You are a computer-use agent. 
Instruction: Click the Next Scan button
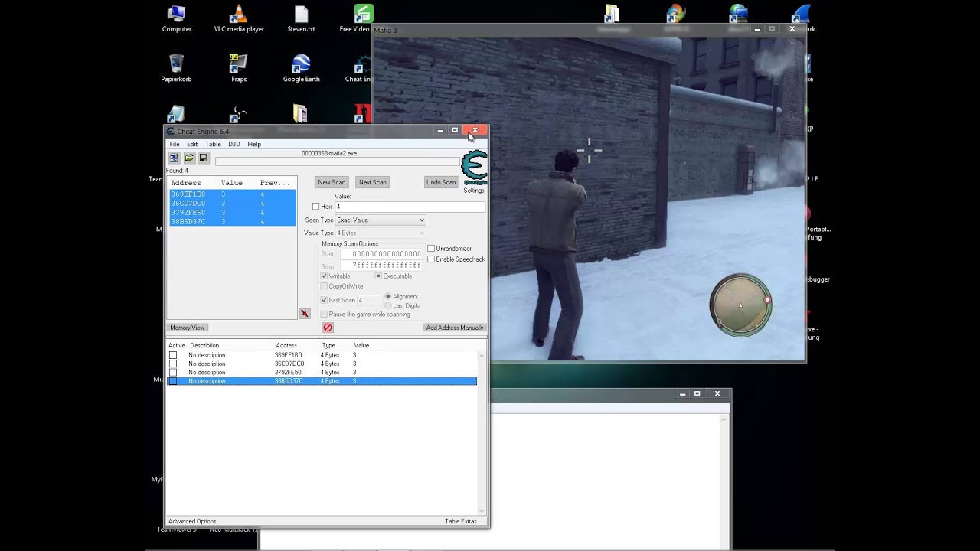373,182
